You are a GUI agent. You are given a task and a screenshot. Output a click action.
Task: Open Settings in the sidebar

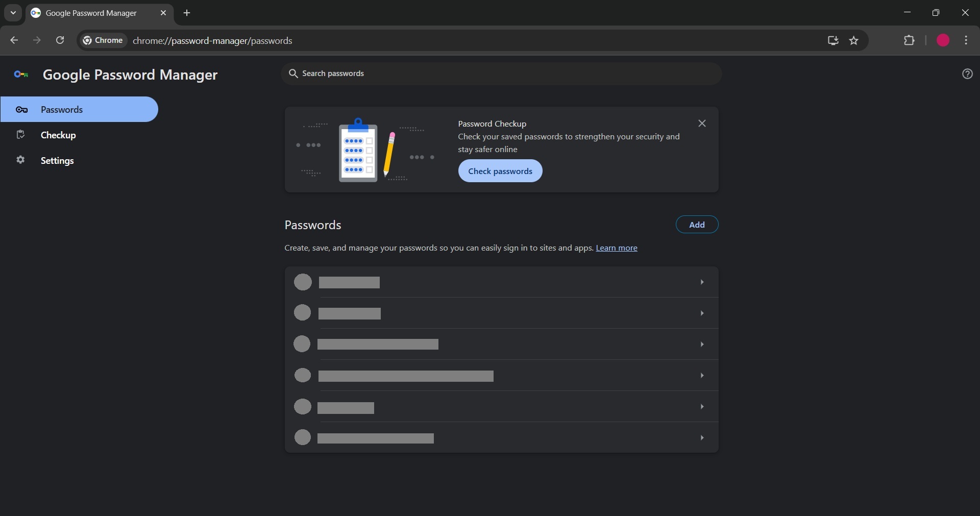[79, 160]
